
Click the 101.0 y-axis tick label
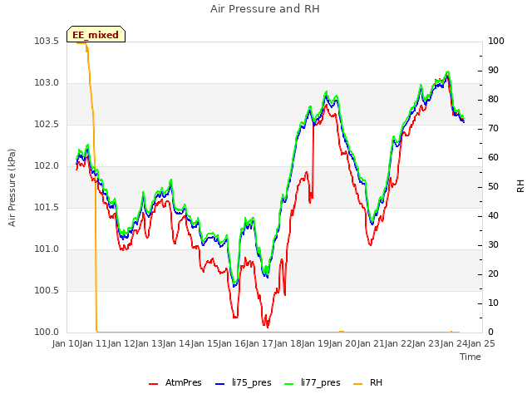pos(47,249)
